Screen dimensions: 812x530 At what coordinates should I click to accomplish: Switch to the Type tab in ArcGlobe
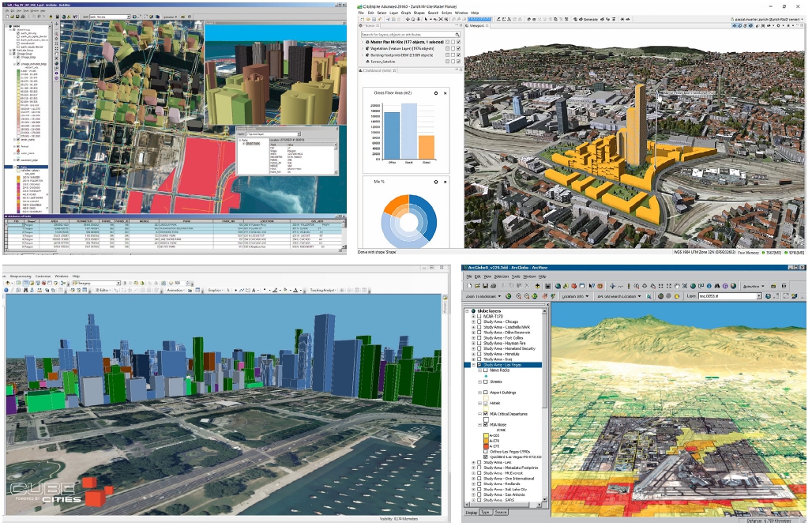tap(485, 512)
